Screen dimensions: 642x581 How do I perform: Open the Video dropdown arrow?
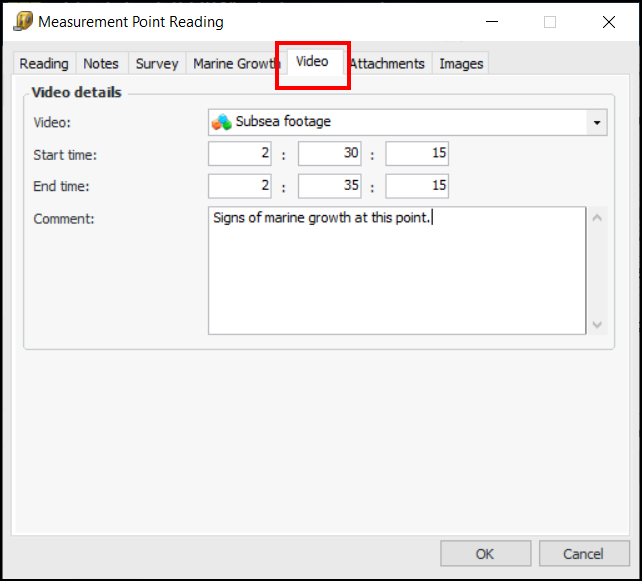pos(597,122)
